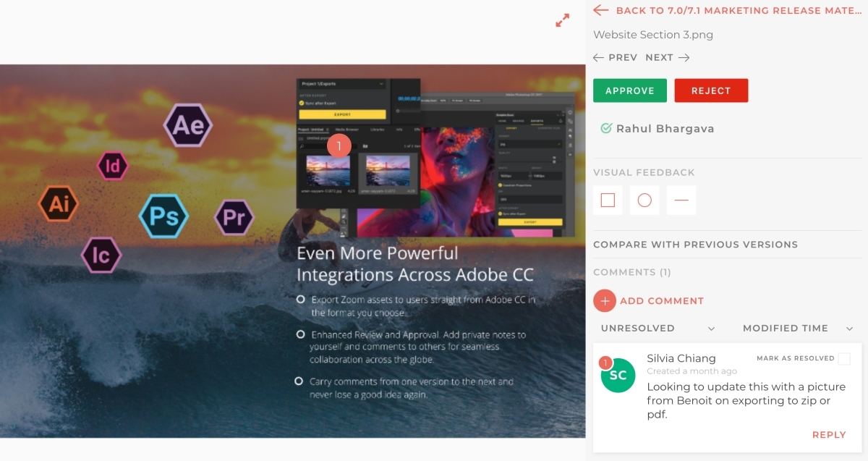Click the commenter name Silvia Chiang

point(681,358)
